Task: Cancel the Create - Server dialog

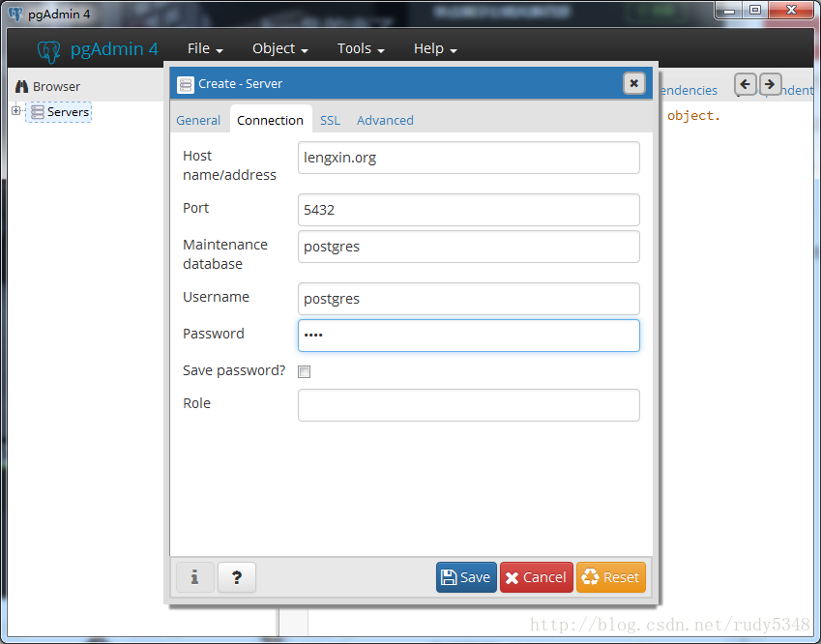Action: (x=536, y=577)
